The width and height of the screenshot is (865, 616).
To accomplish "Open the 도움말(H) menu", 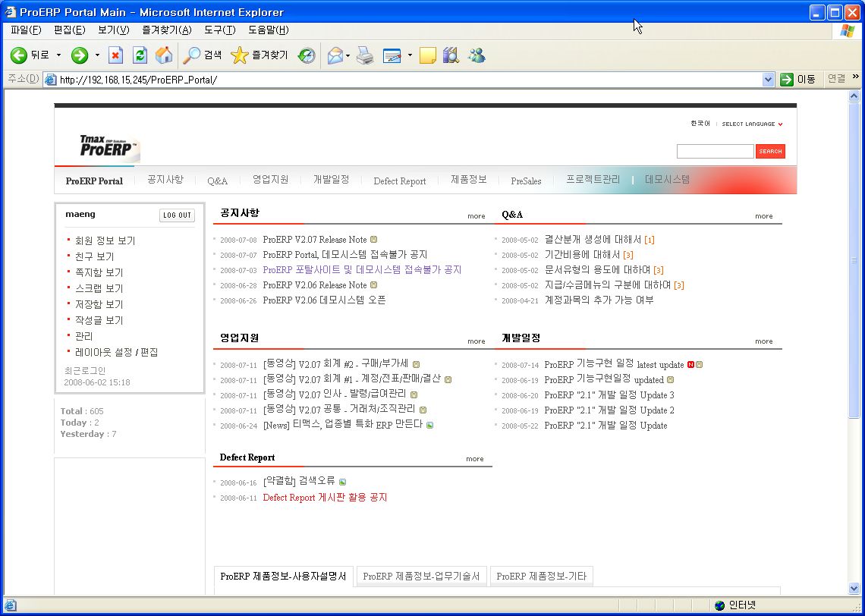I will [x=268, y=30].
